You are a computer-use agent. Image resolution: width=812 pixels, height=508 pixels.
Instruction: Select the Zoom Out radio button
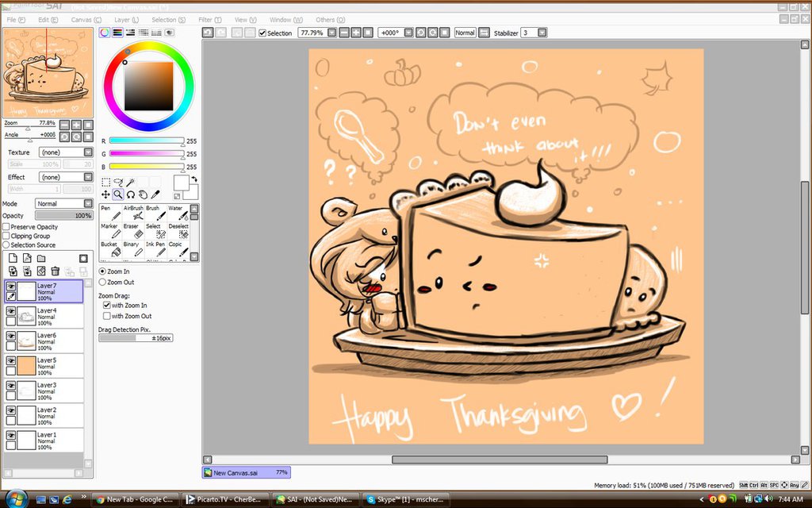pyautogui.click(x=102, y=282)
